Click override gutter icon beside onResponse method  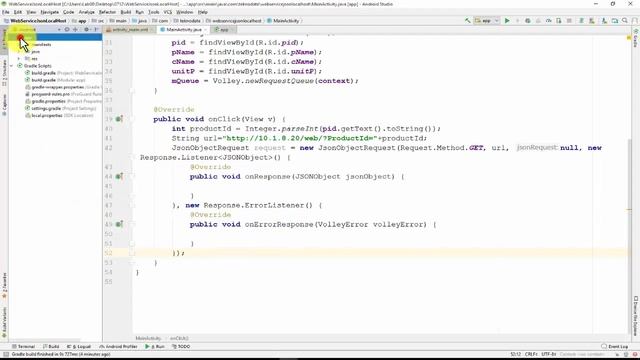tap(119, 177)
